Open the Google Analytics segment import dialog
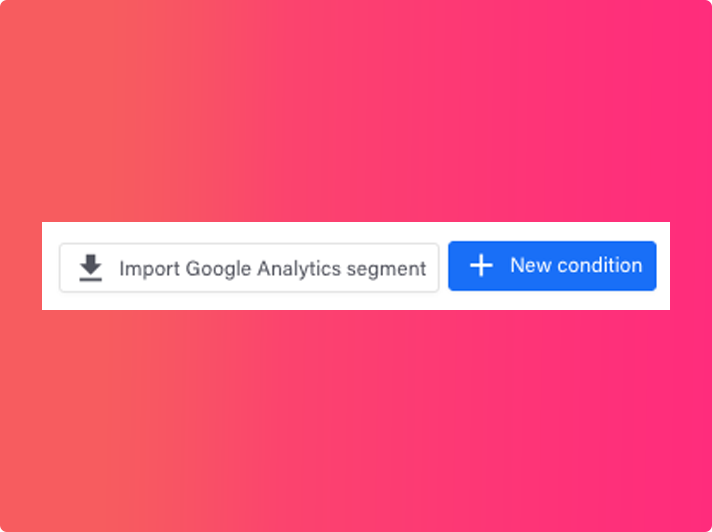Screen dimensions: 712x532 pos(249,268)
